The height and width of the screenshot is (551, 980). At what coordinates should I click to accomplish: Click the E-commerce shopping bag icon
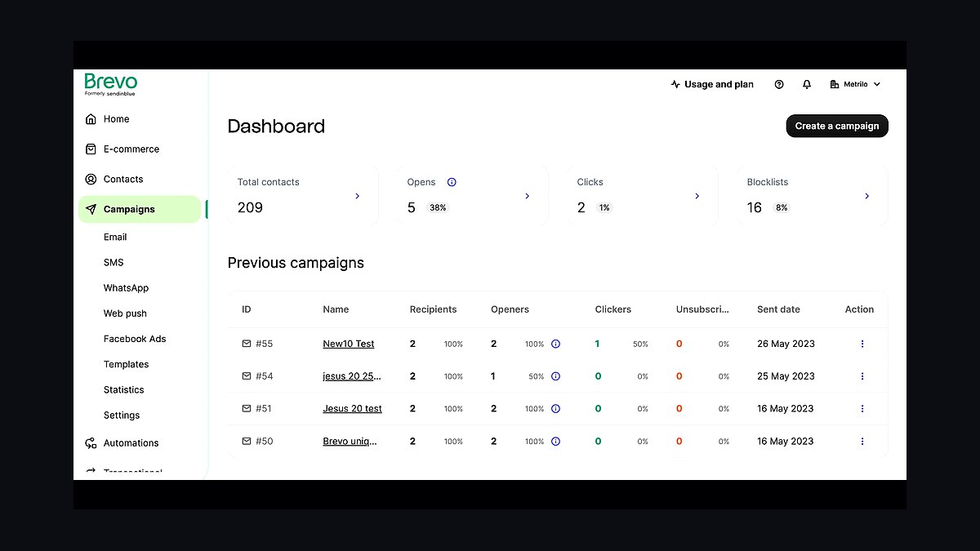91,149
